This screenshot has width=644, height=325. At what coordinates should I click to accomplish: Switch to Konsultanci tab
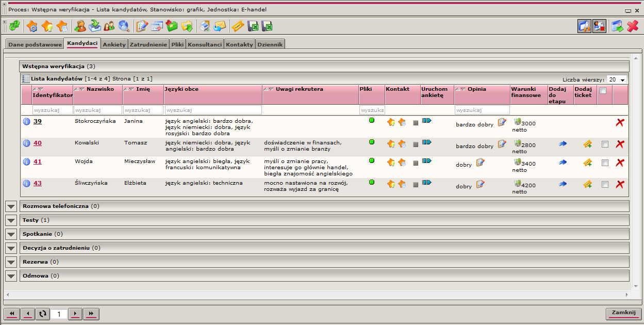click(205, 44)
